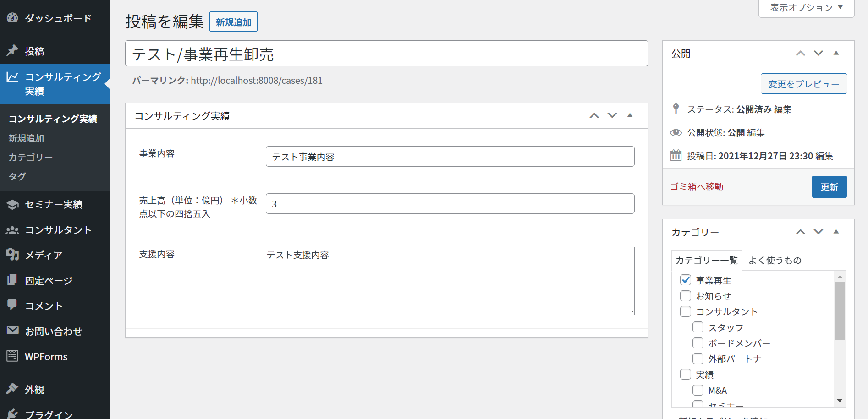This screenshot has width=868, height=419.
Task: Click the category list scroll up arrow
Action: click(840, 276)
